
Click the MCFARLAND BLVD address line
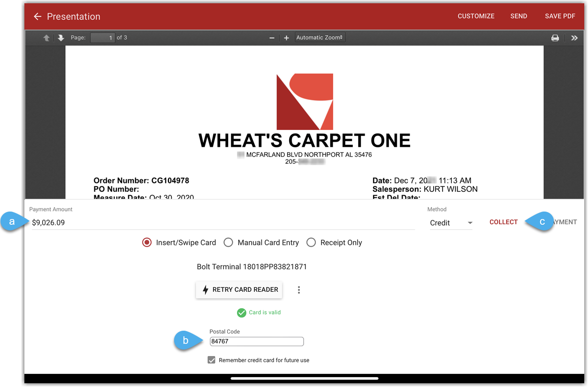(305, 154)
